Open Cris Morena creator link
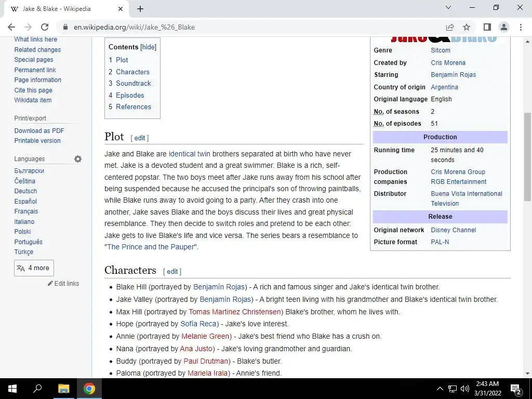 click(448, 63)
